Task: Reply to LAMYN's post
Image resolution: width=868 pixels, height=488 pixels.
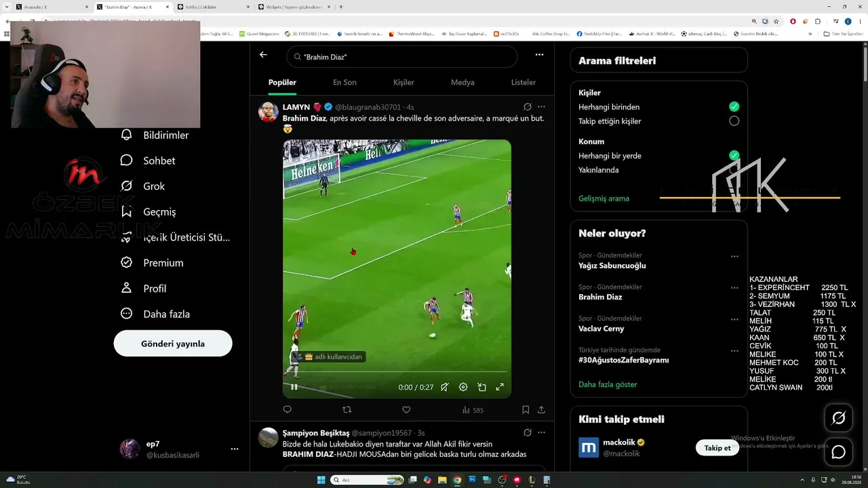Action: click(x=288, y=409)
